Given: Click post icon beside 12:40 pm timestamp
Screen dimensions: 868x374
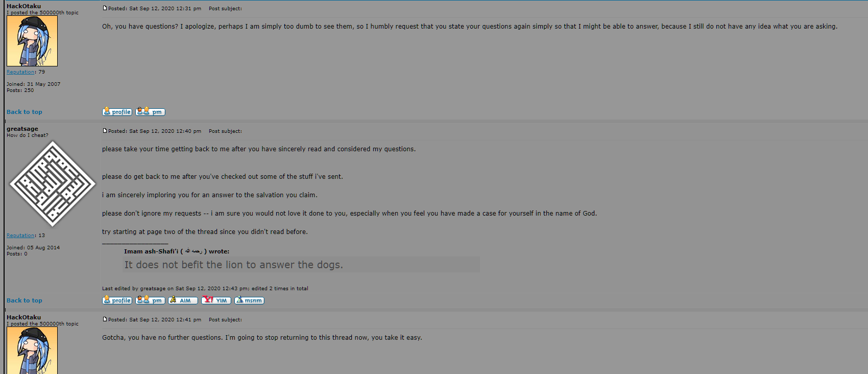Looking at the screenshot, I should 105,131.
